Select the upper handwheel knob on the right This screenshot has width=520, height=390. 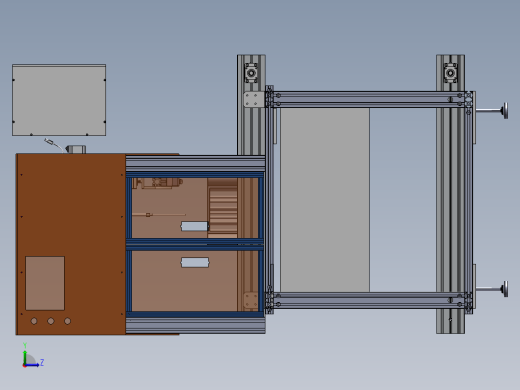click(x=506, y=110)
